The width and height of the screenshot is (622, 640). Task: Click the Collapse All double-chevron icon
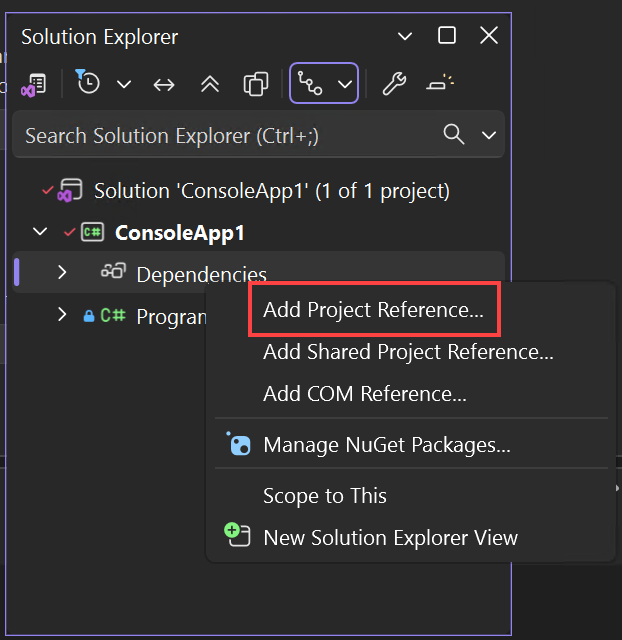tap(210, 84)
